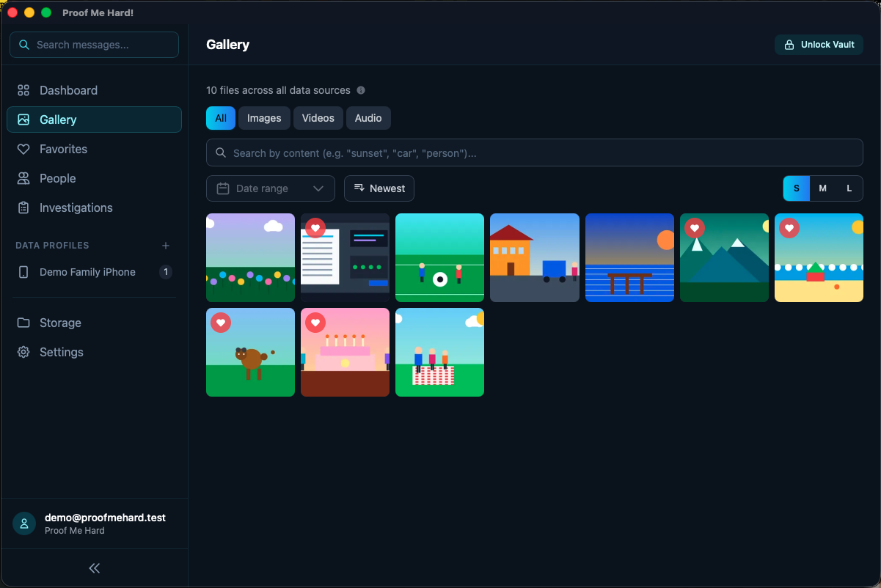Click the info icon beside files count
Viewport: 881px width, 588px height.
pos(361,90)
